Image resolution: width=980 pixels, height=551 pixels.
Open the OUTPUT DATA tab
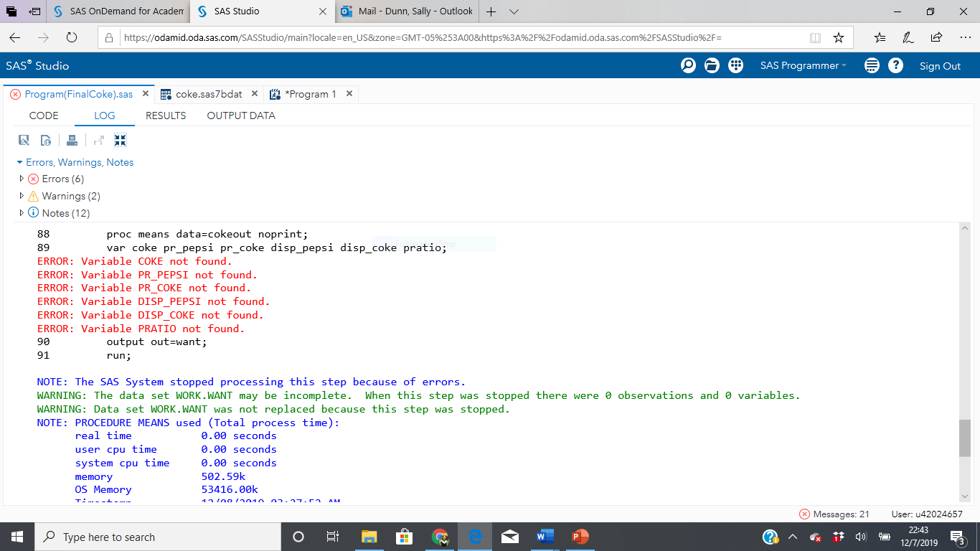click(x=241, y=116)
